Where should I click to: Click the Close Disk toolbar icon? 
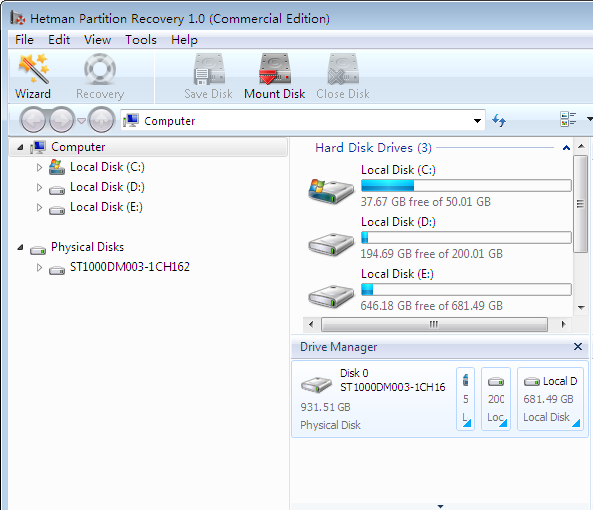(x=343, y=69)
